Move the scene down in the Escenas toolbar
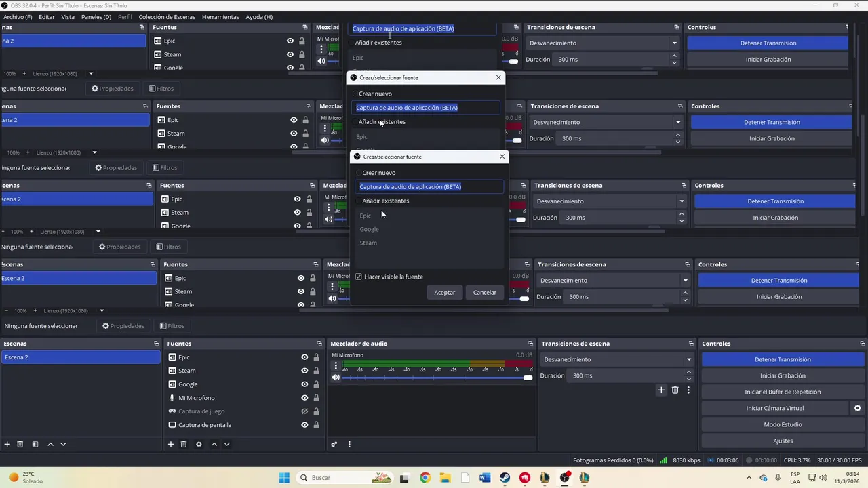 point(63,444)
